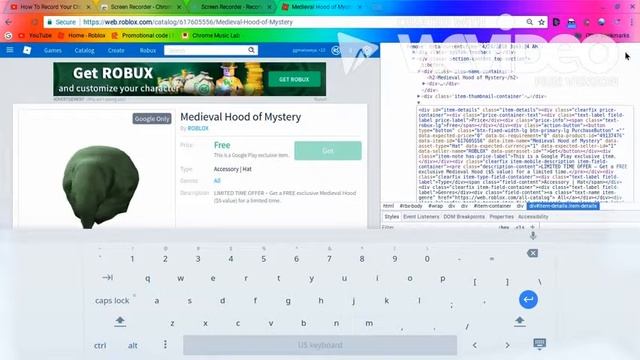Click the first extension icon after the star
The image size is (640, 360).
(556, 22)
